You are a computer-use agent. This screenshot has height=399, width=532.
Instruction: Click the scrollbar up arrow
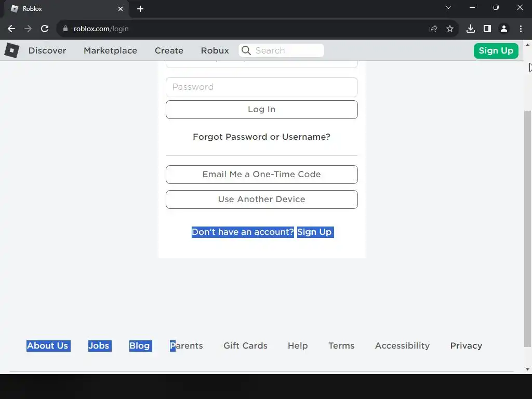(528, 45)
